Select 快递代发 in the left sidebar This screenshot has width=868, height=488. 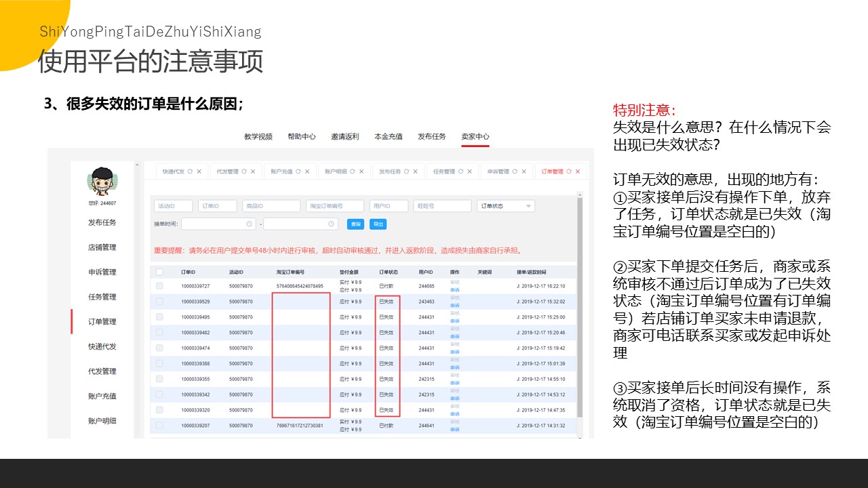[x=102, y=346]
